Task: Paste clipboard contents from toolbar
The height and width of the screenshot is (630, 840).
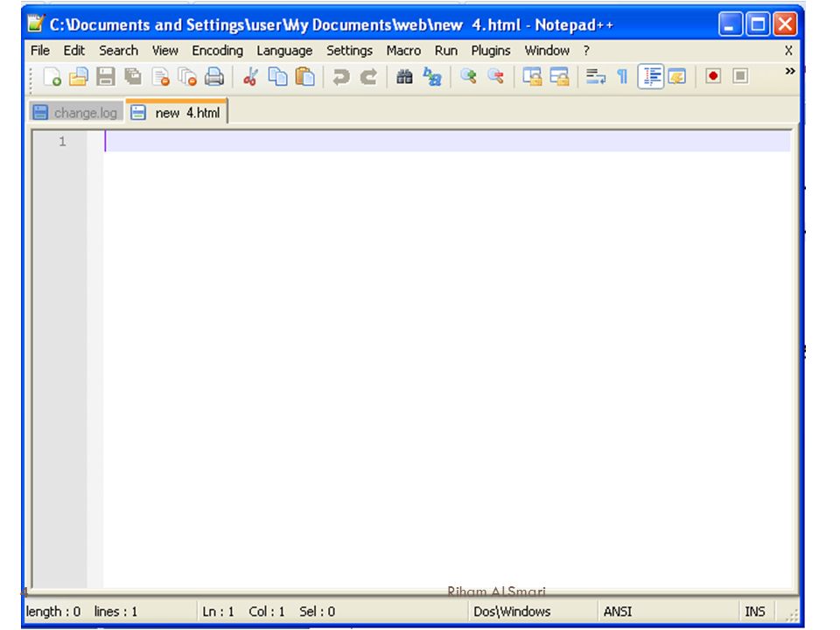Action: (304, 77)
